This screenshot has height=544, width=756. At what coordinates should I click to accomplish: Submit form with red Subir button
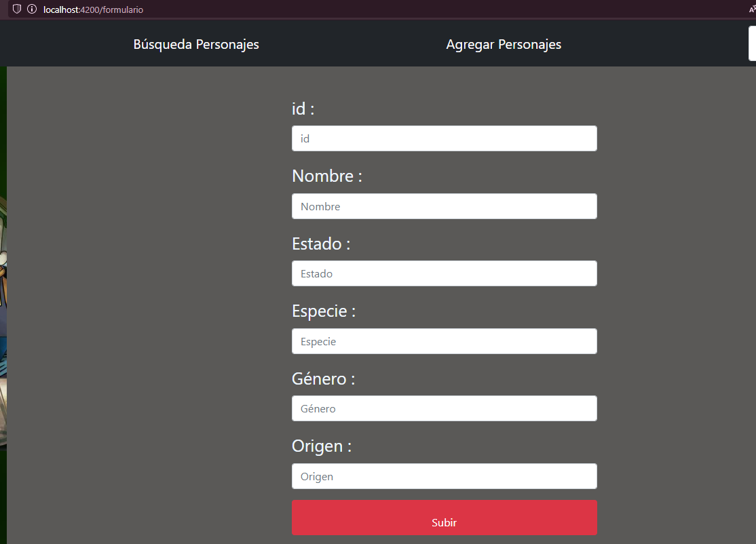(x=444, y=518)
